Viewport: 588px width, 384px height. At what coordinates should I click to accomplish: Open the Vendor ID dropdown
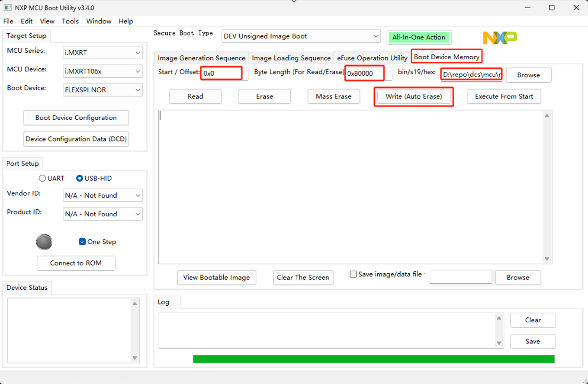[103, 195]
